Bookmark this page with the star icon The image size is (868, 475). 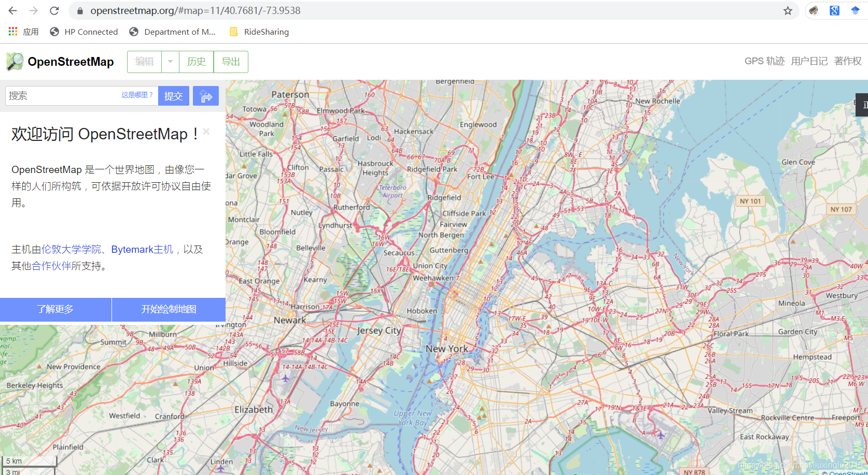pyautogui.click(x=788, y=10)
